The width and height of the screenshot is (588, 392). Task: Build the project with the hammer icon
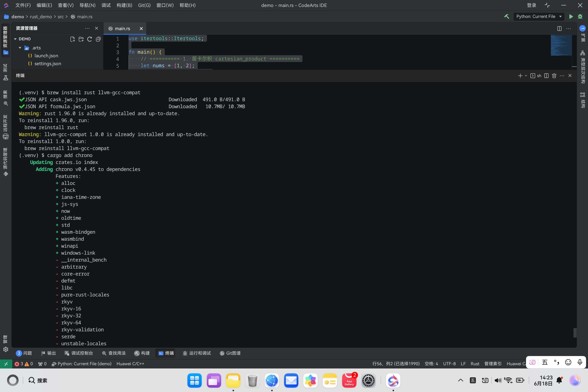tap(507, 17)
